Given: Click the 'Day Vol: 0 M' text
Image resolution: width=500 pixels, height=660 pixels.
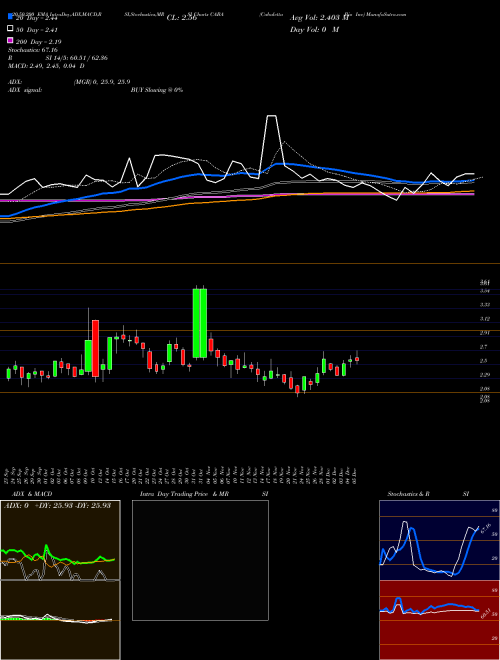Looking at the screenshot, I should click(x=314, y=29).
